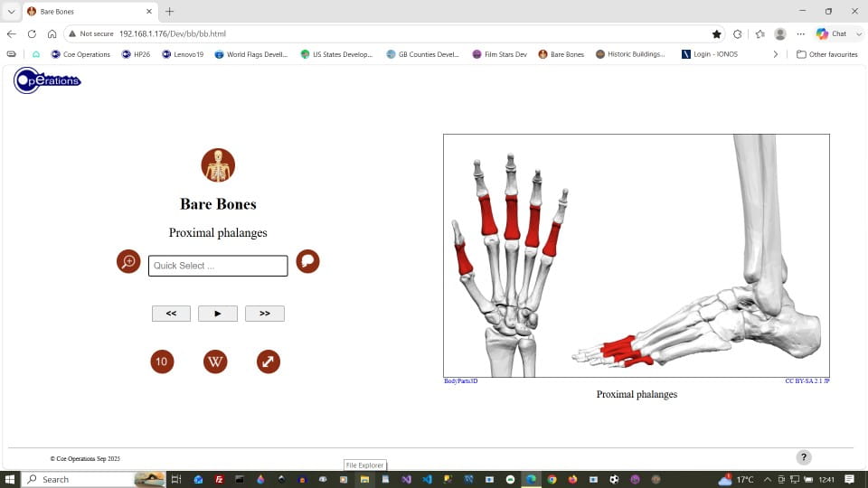Open Firefox from taskbar
This screenshot has height=488, width=868.
572,479
